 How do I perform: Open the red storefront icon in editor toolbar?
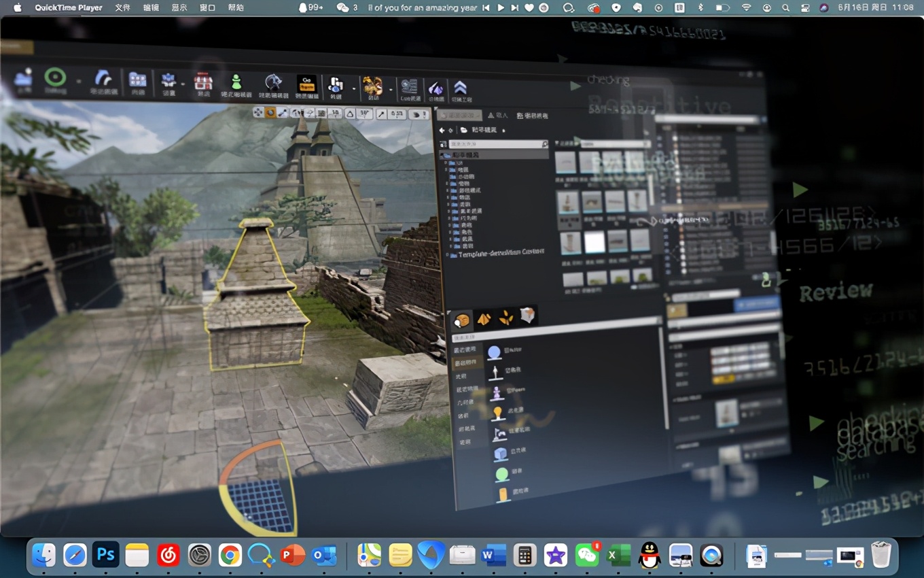202,82
